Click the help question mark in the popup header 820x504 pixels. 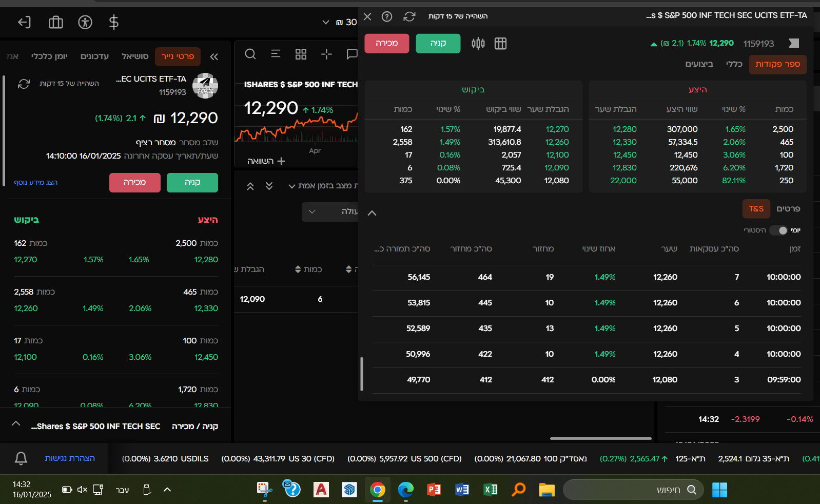tap(387, 16)
